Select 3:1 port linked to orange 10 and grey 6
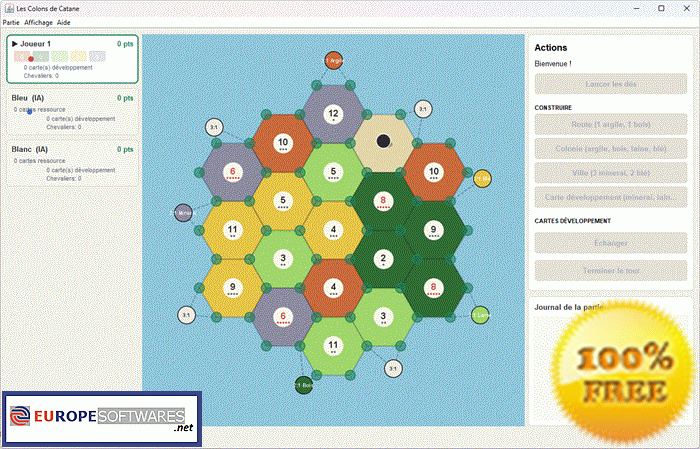Screen dimensions: 700x449 214,127
